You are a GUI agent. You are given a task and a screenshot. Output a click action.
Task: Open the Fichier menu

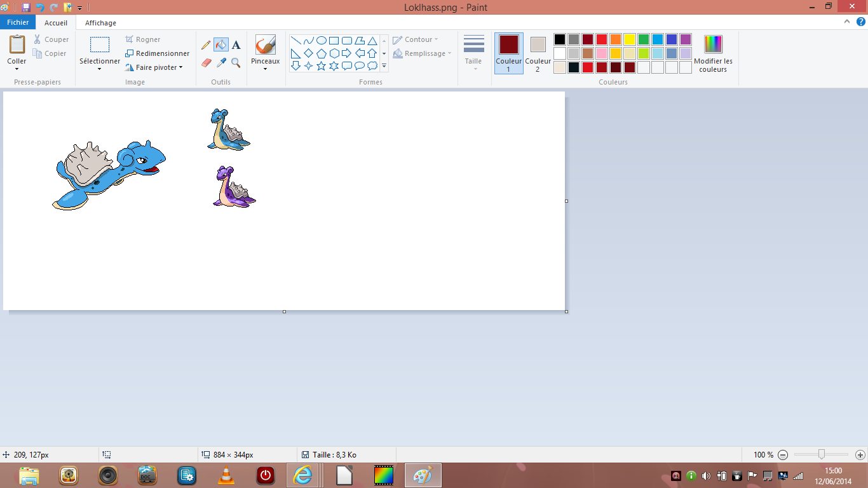[x=18, y=22]
